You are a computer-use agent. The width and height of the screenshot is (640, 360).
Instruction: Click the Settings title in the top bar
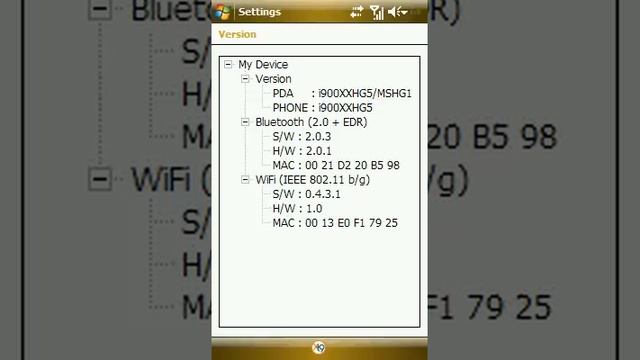(260, 12)
